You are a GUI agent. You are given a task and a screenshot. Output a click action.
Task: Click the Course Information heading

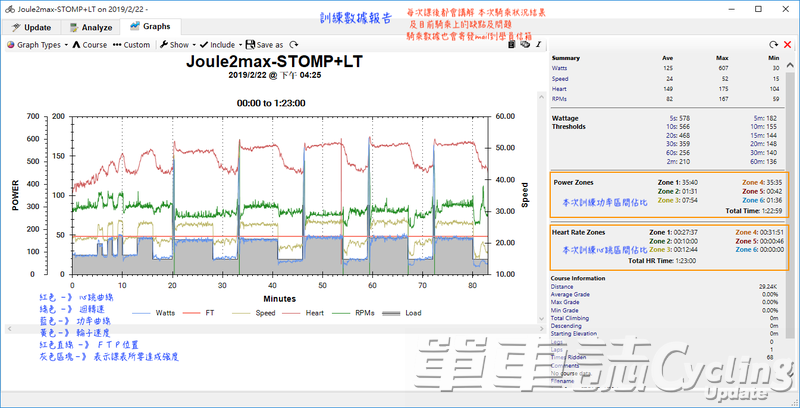tap(578, 278)
